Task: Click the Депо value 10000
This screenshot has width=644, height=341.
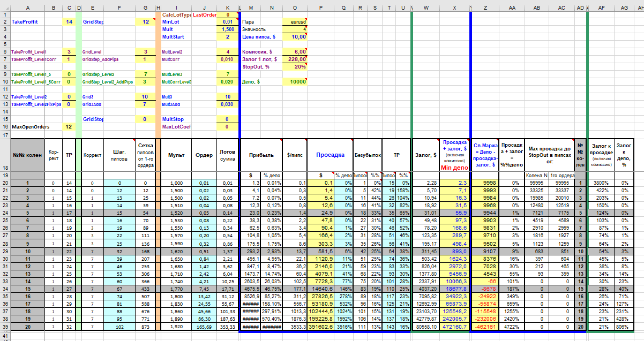Action: [x=295, y=82]
